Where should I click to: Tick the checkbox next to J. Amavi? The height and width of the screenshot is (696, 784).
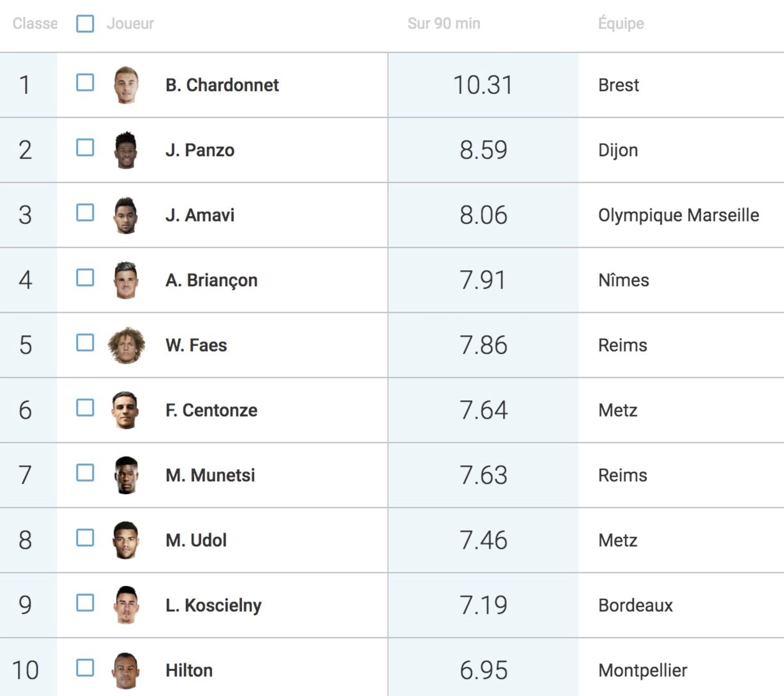(85, 212)
